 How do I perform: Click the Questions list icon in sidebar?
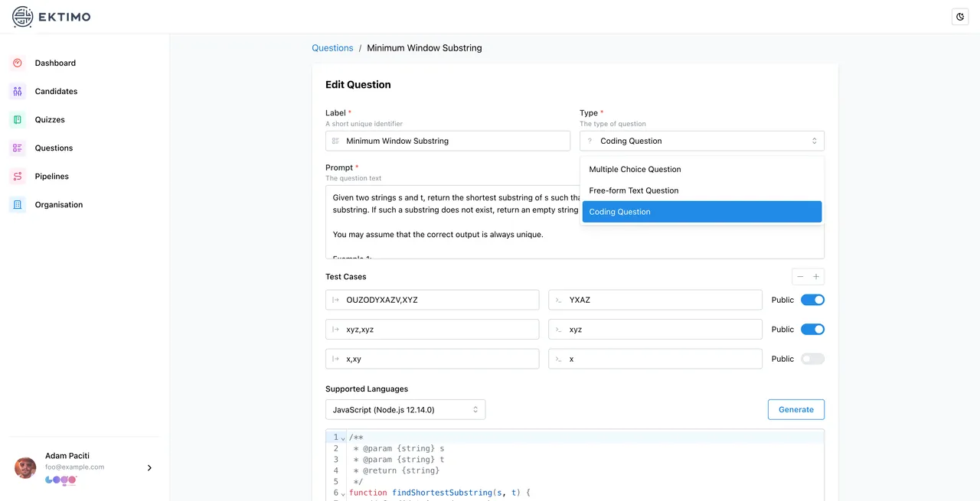coord(18,148)
